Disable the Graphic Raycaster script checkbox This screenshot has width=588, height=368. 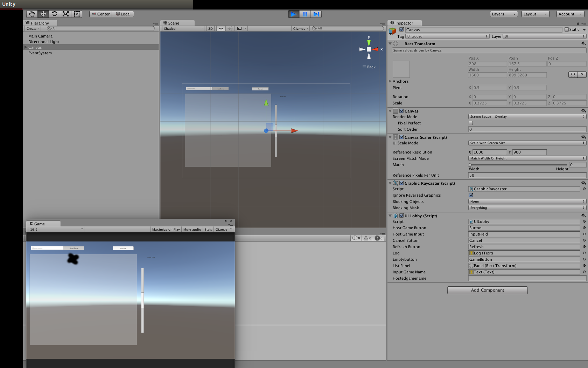point(401,183)
